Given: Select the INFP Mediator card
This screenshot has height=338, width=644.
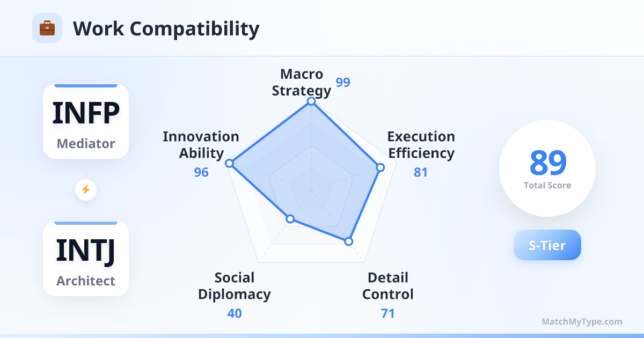Looking at the screenshot, I should tap(86, 121).
